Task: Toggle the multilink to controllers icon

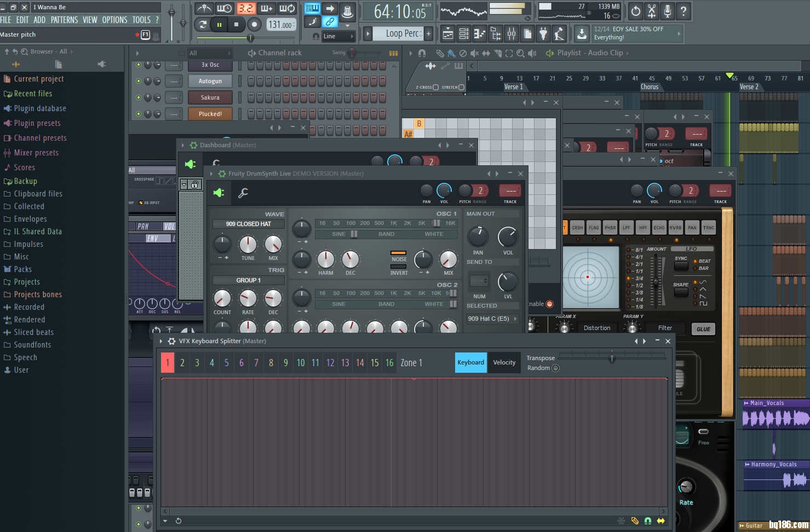Action: click(330, 22)
